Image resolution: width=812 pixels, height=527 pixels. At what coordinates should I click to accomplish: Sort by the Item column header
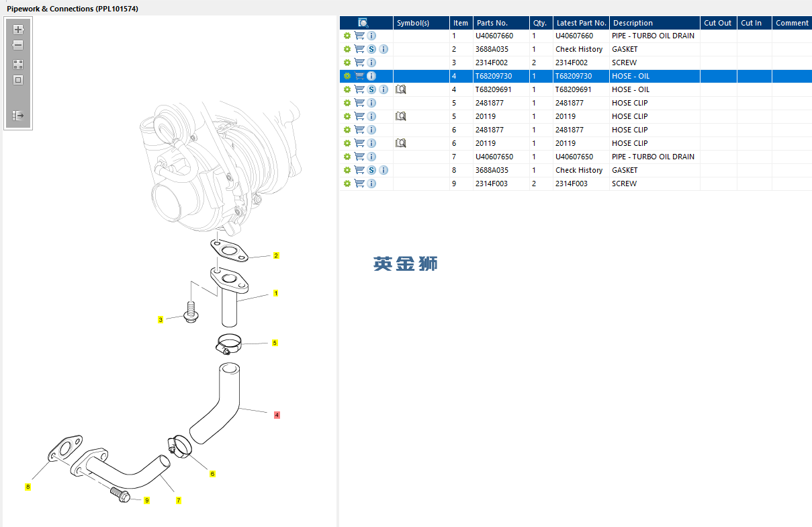(461, 23)
